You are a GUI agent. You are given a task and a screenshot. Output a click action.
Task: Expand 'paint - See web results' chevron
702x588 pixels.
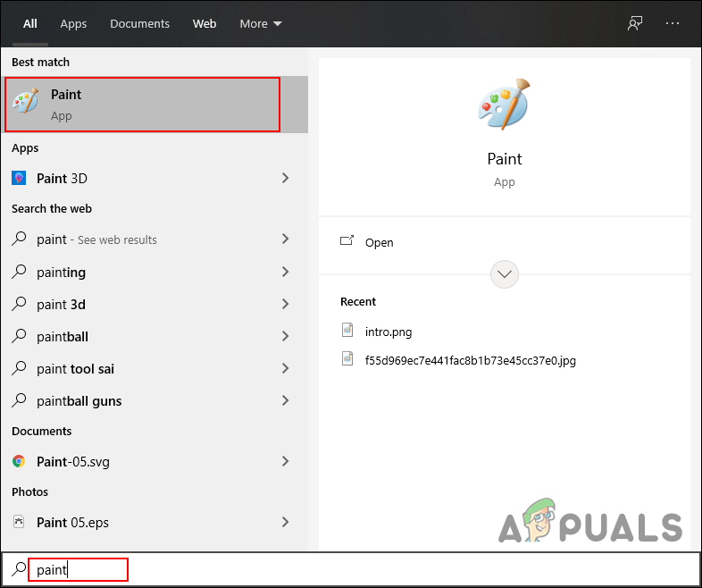pos(285,239)
